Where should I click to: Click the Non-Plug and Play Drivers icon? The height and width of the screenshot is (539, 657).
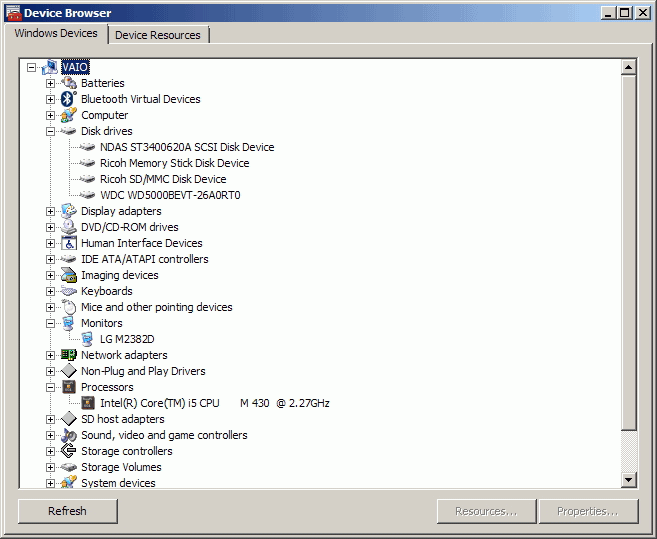pos(69,371)
